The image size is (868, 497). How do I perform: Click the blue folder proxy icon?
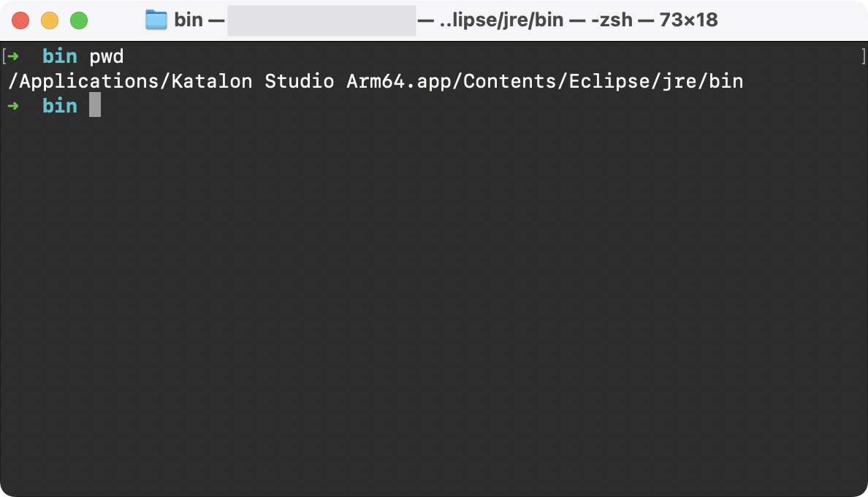(x=156, y=20)
